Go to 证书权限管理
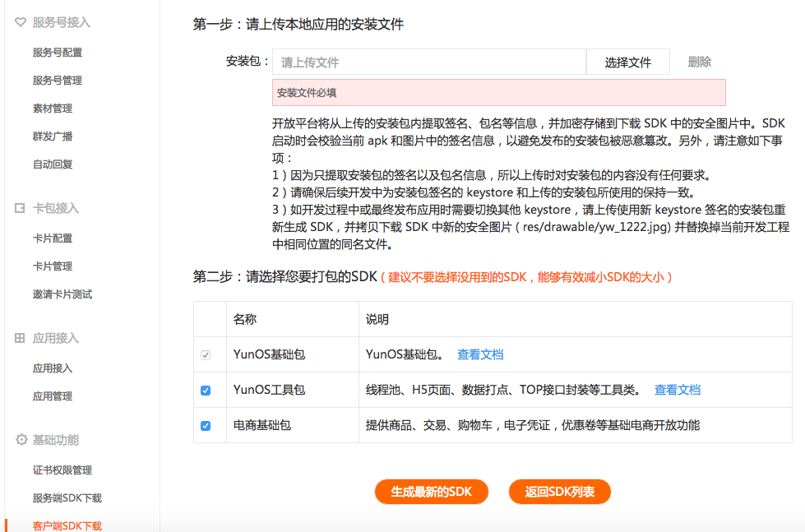 pos(62,470)
